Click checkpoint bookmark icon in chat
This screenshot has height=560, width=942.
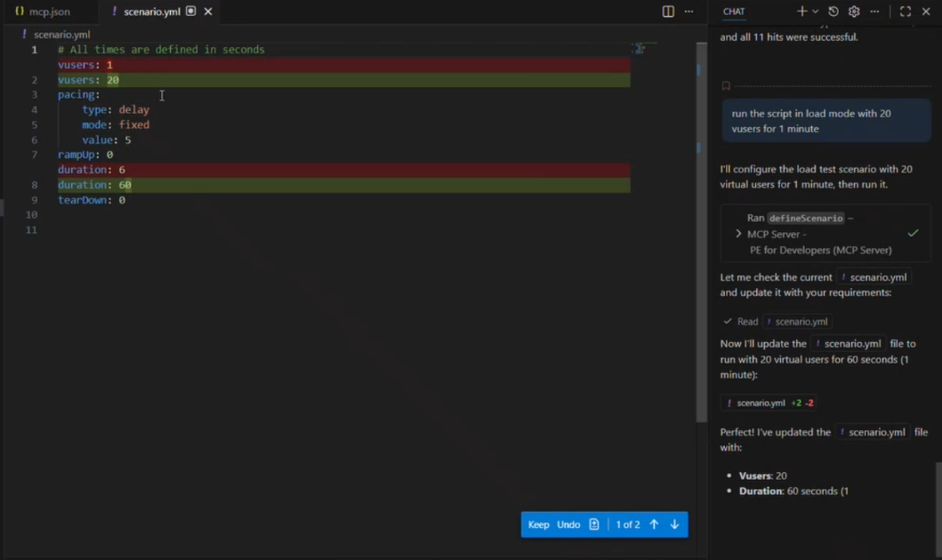click(x=726, y=86)
